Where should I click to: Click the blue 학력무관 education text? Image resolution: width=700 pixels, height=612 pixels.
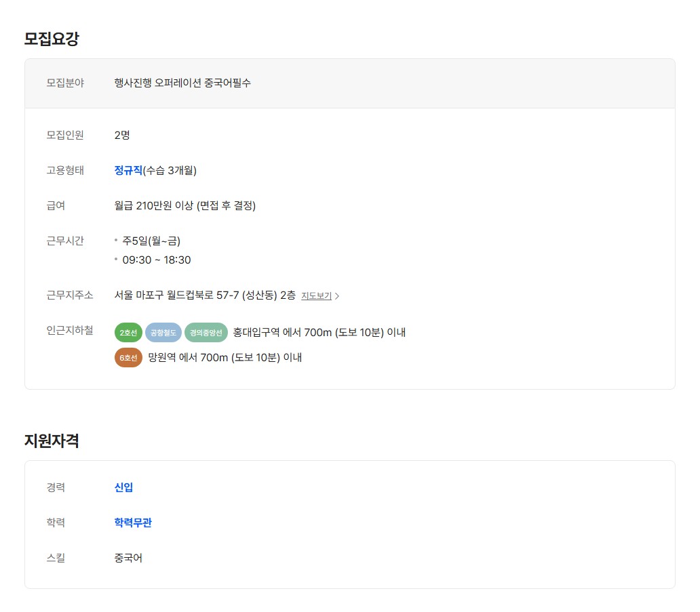click(133, 523)
